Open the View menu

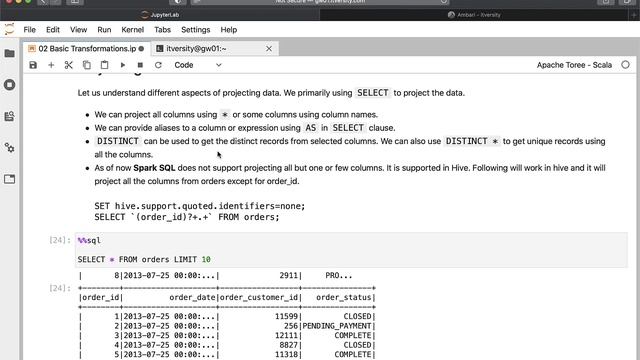point(78,30)
